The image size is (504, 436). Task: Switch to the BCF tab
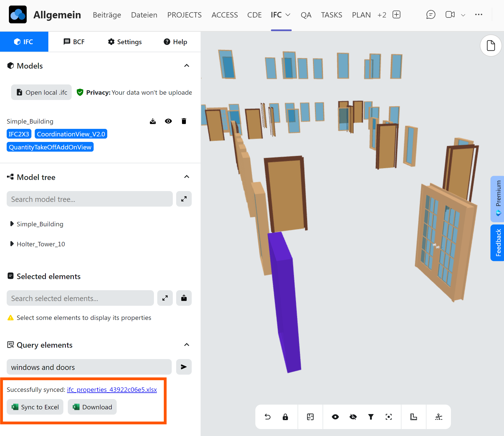74,42
